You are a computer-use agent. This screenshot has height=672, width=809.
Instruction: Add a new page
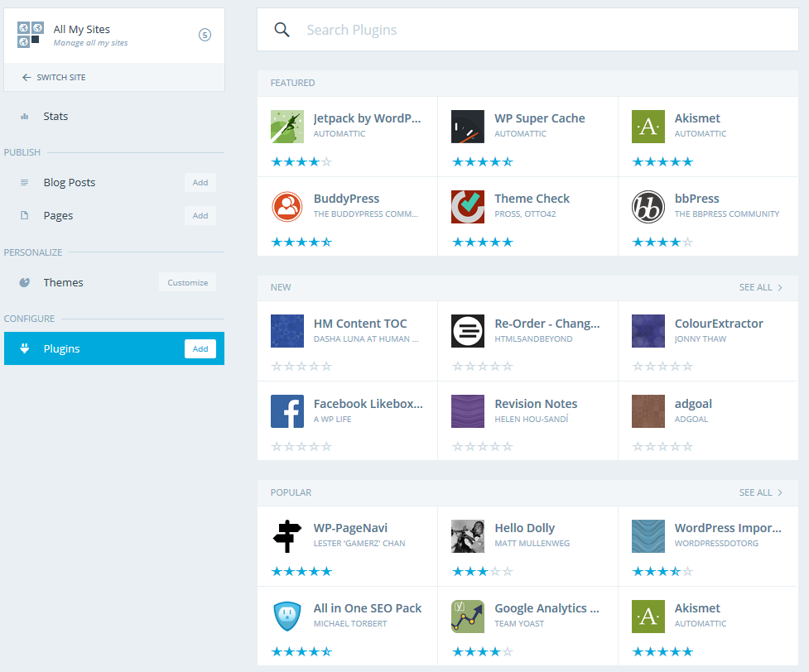point(200,215)
